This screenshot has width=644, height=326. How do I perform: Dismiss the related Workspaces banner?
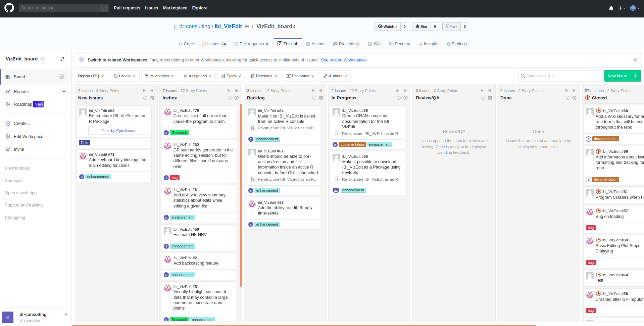click(x=635, y=60)
